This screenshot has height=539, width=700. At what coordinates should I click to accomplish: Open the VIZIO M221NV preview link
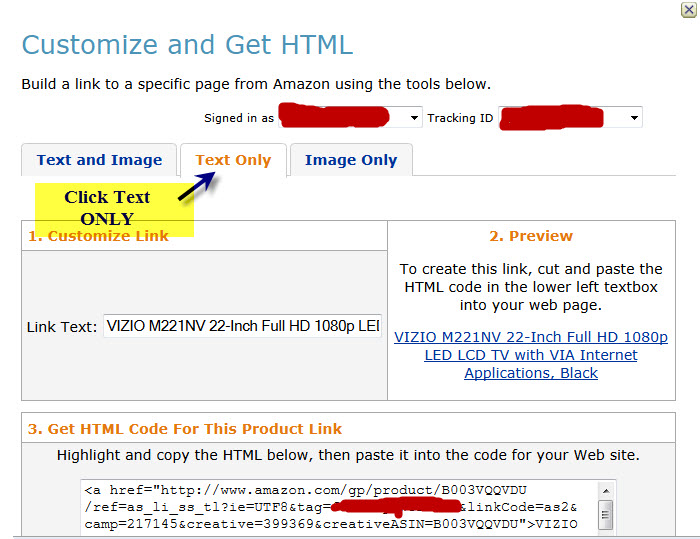tap(531, 355)
